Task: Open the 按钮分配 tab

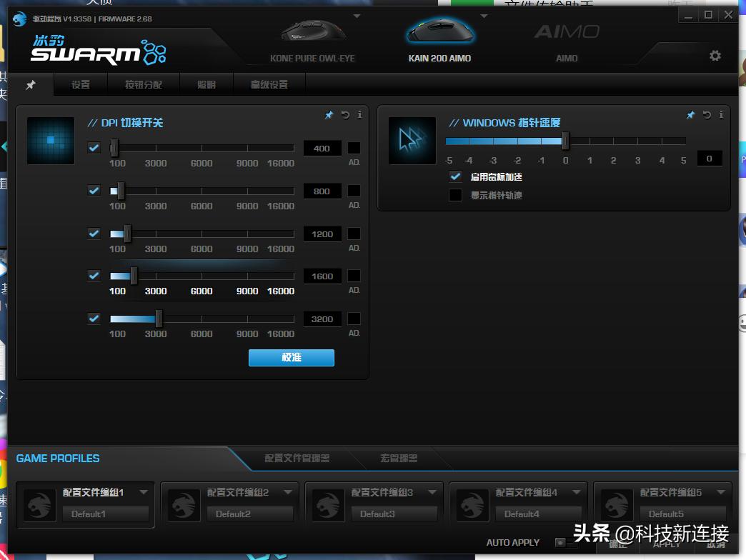Action: [x=143, y=84]
